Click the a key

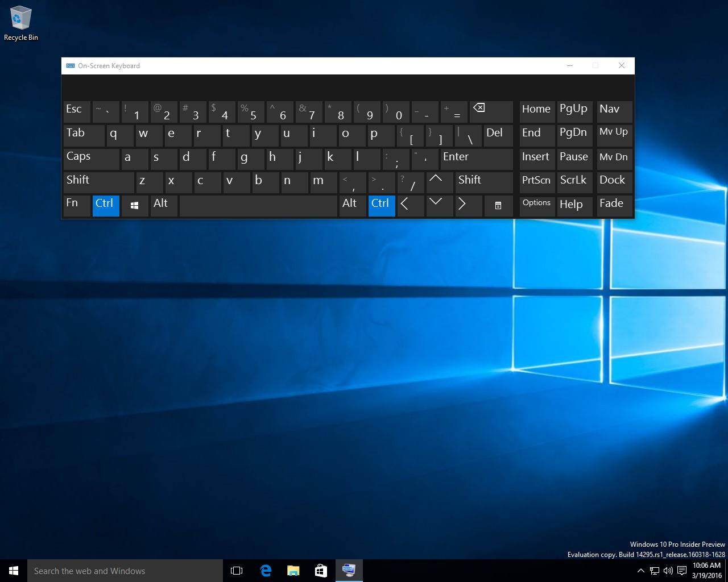click(135, 159)
